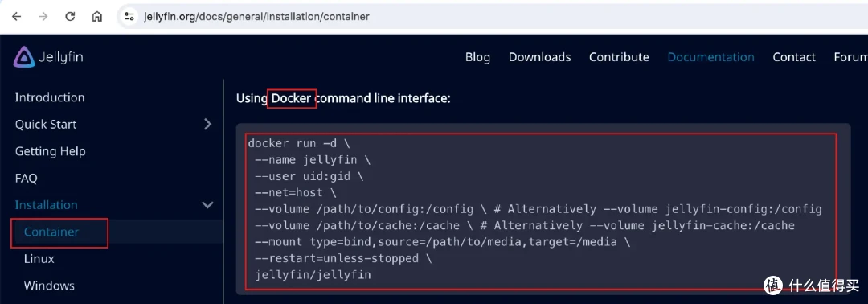This screenshot has height=304, width=868.
Task: Click the Jellyfin logo
Action: [48, 57]
